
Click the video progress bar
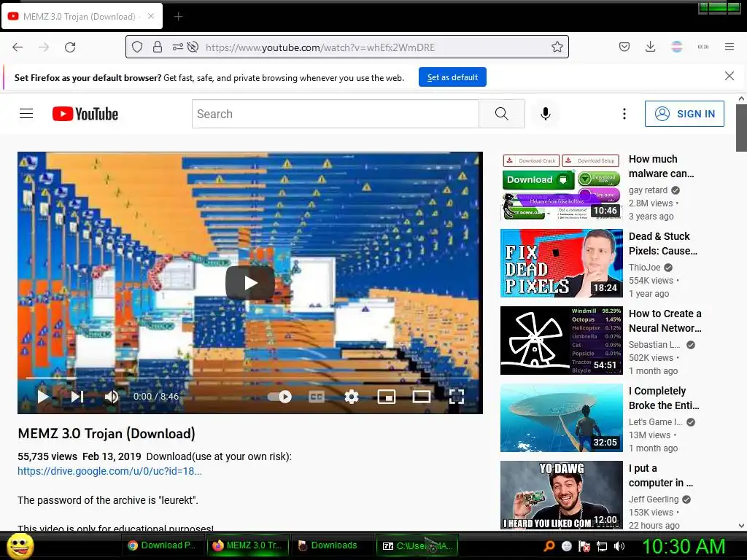[x=250, y=378]
